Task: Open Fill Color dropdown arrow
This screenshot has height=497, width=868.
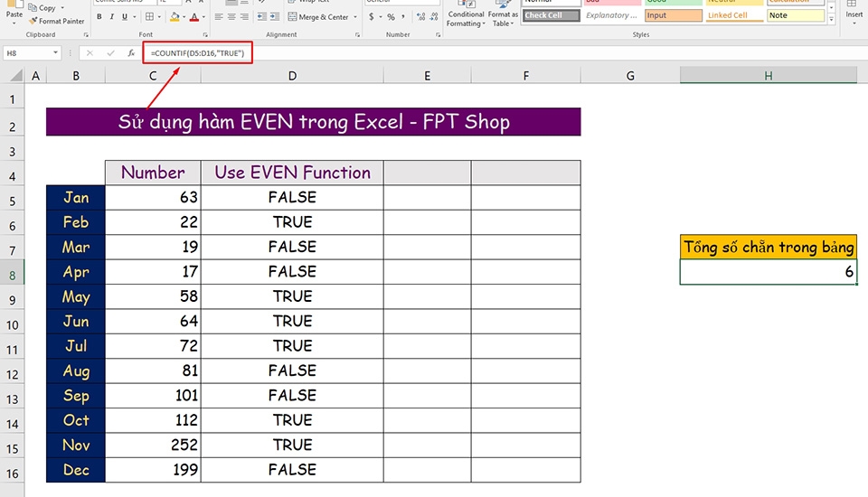Action: [x=184, y=17]
